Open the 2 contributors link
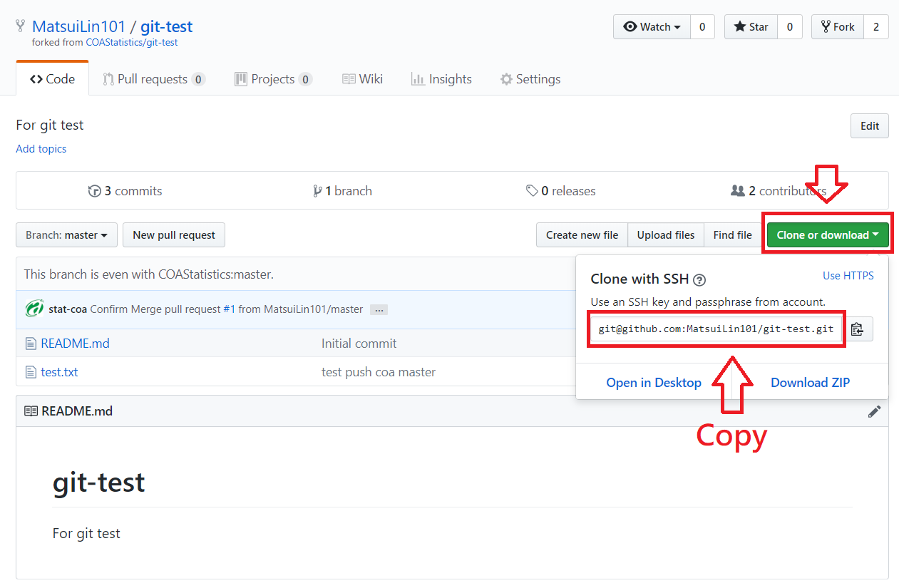The width and height of the screenshot is (899, 588). (x=779, y=191)
